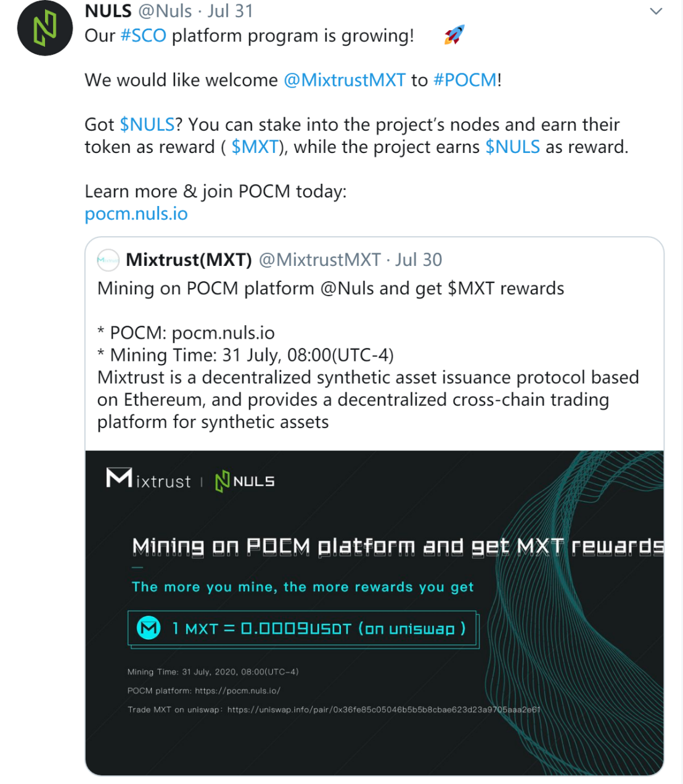Open the tweet options chevron menu
683x784 pixels.
(656, 11)
